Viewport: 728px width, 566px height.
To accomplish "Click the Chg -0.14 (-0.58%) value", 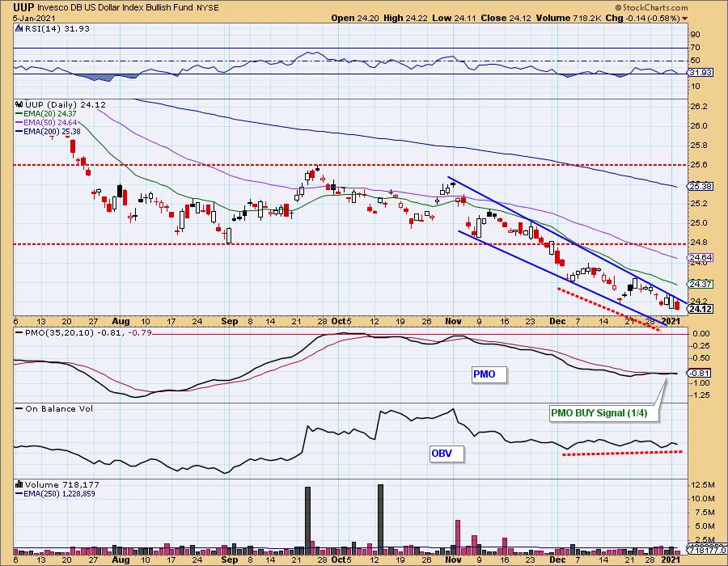I will tap(643, 18).
